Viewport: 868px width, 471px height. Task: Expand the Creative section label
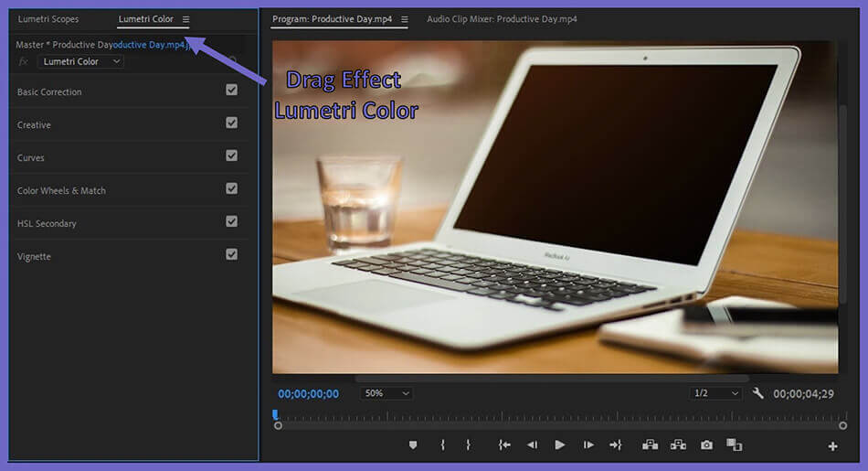[x=34, y=125]
